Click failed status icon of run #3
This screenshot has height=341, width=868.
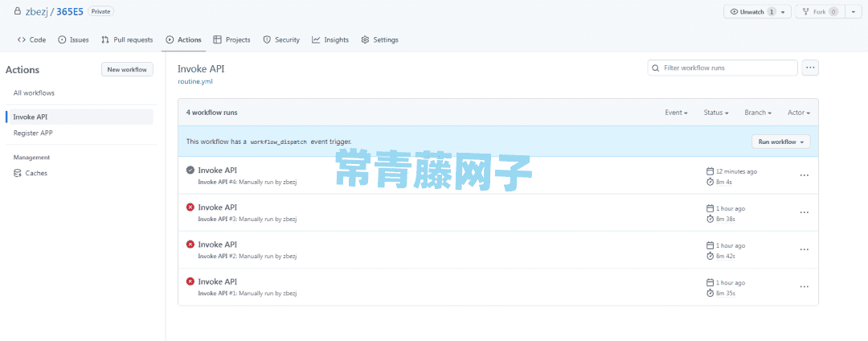(x=190, y=207)
